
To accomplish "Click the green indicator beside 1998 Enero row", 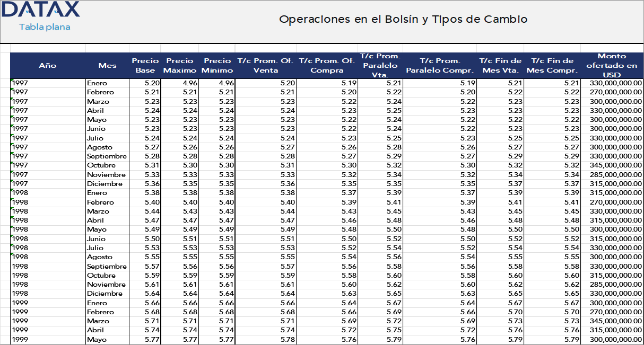I will (x=13, y=191).
